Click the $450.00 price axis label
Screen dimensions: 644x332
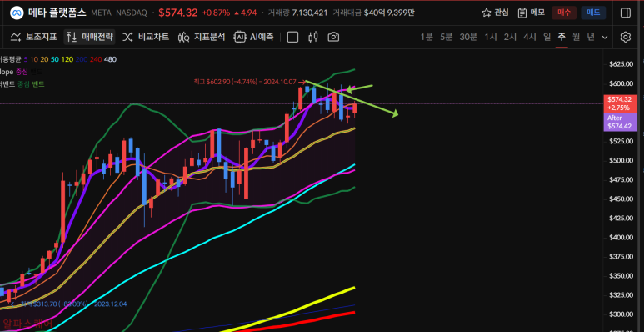(x=620, y=199)
